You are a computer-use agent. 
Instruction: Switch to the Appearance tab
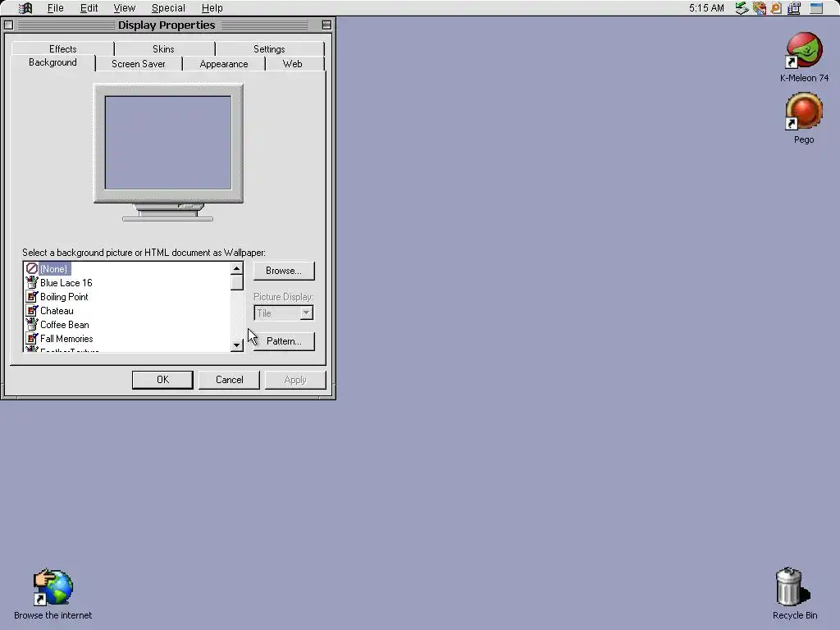pyautogui.click(x=223, y=64)
